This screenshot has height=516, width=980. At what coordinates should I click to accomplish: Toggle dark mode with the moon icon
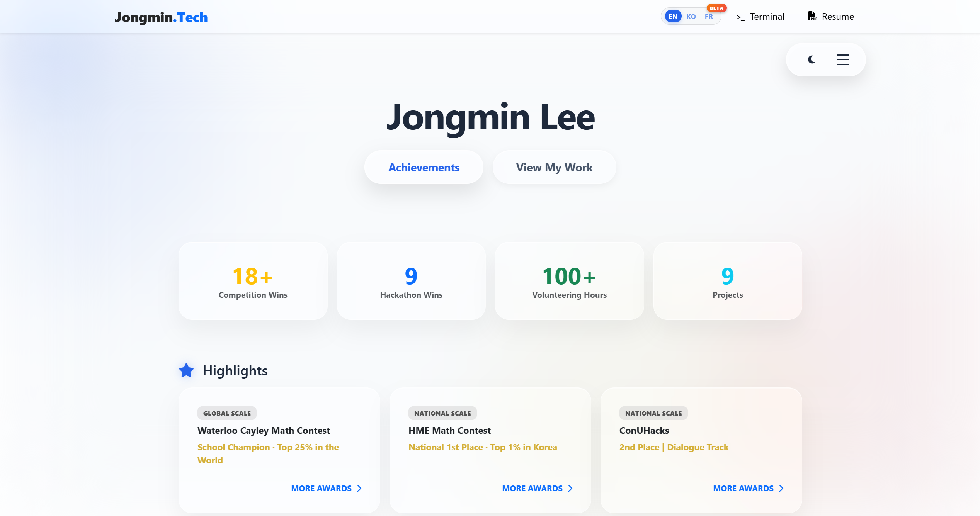point(812,59)
